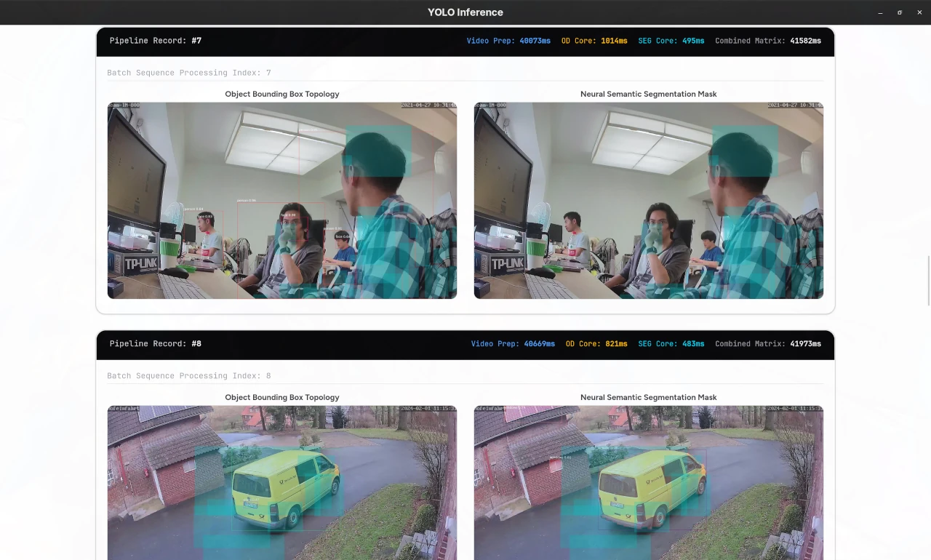Open Record #7 segmentation mask image
This screenshot has width=931, height=560.
649,200
